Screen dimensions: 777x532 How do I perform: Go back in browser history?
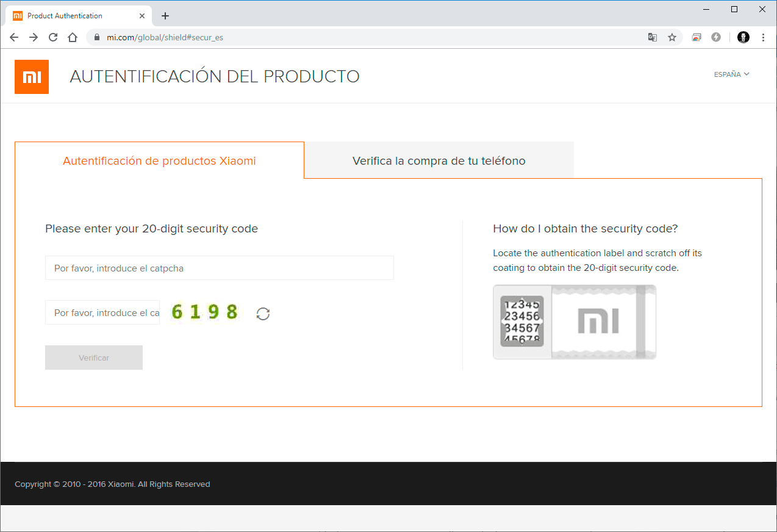[14, 37]
